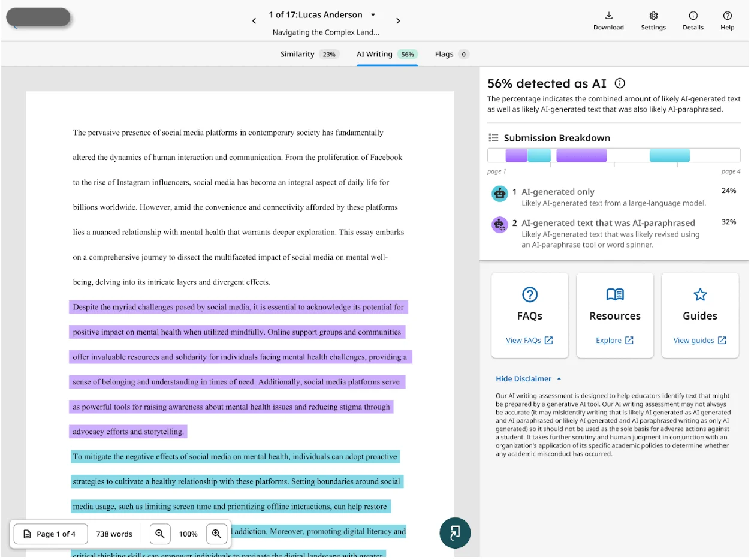Click the Flags 0 count badge
This screenshot has height=560, width=754.
coord(463,54)
